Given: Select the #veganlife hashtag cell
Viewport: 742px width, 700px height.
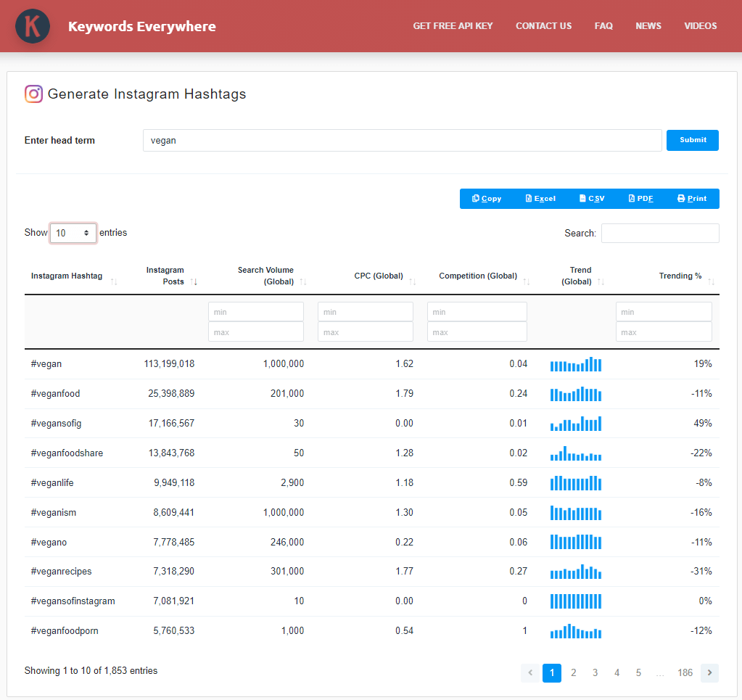Looking at the screenshot, I should (52, 483).
